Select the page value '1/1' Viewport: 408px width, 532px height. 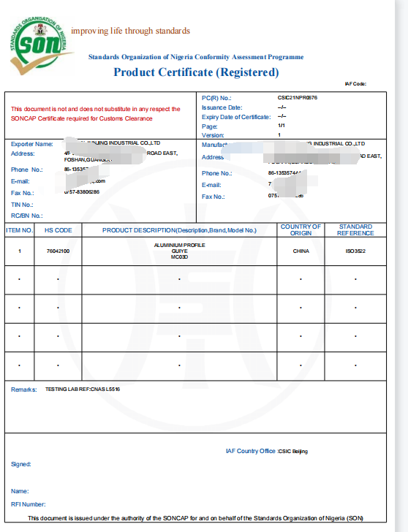pyautogui.click(x=281, y=126)
